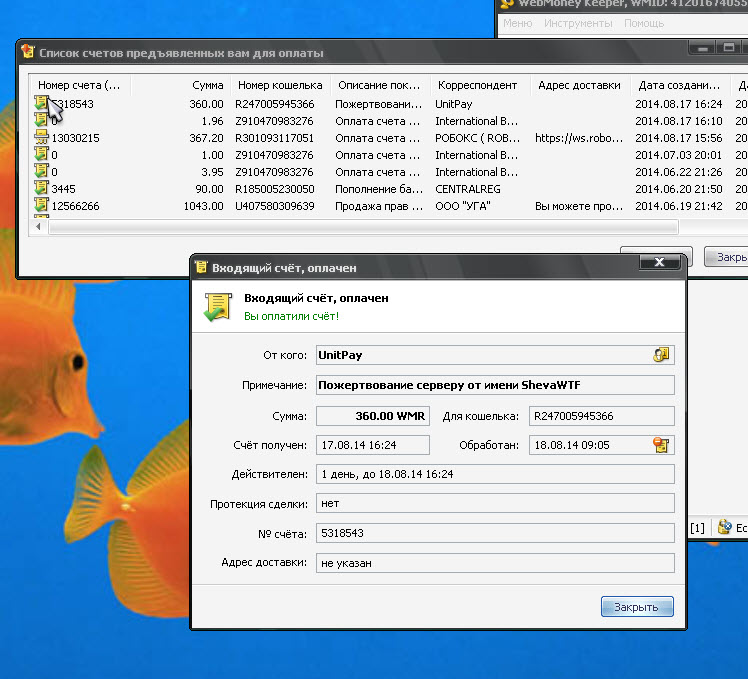748x679 pixels.
Task: Select the ООО "УГА" correspondent cell
Action: [x=463, y=206]
